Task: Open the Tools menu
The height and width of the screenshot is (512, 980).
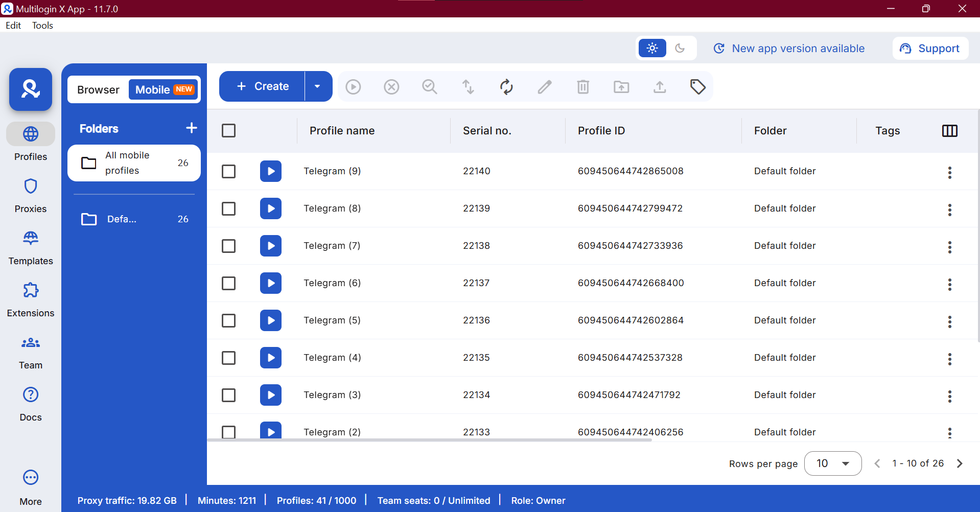Action: pos(42,25)
